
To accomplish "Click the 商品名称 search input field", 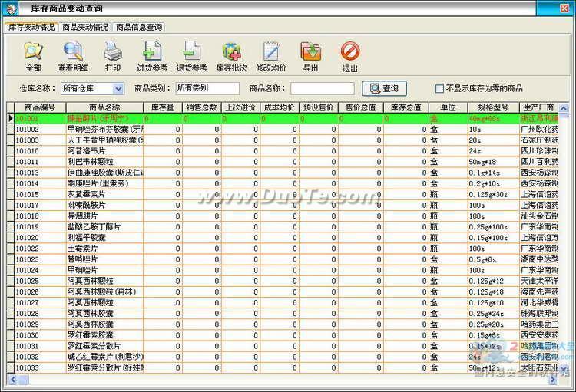I will [322, 89].
